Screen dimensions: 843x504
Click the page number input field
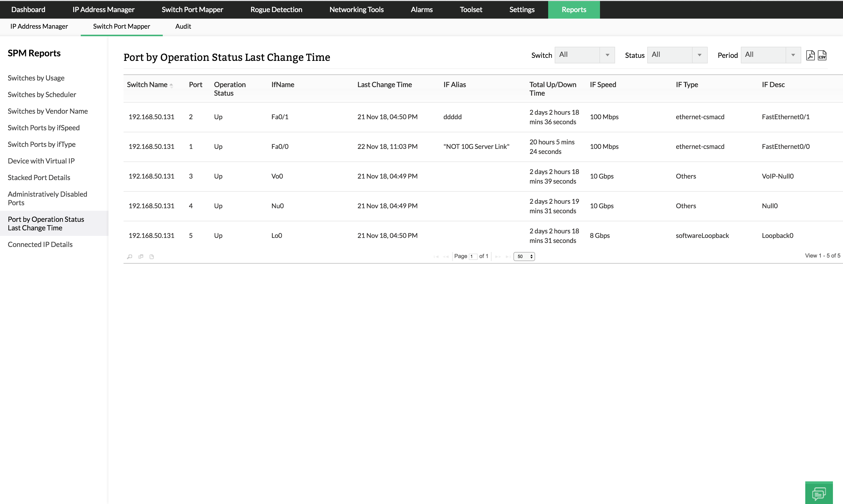[473, 257]
